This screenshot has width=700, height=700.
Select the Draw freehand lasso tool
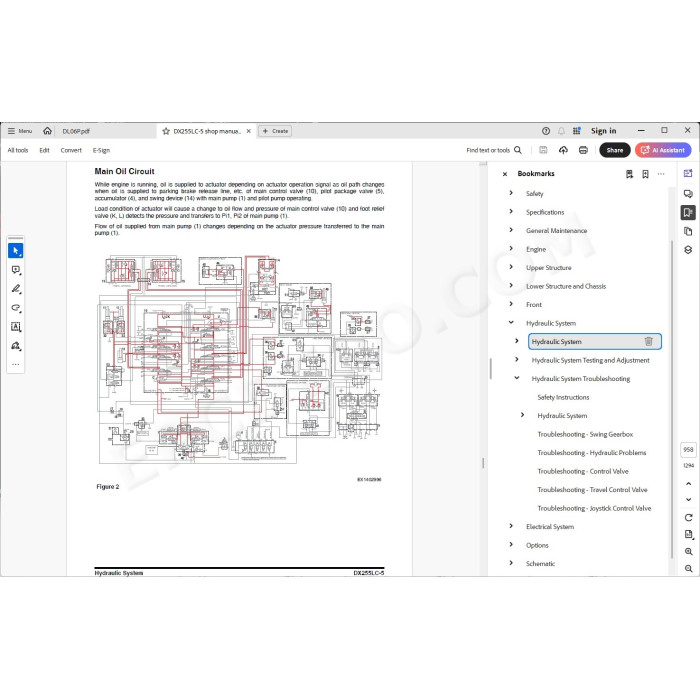point(16,308)
